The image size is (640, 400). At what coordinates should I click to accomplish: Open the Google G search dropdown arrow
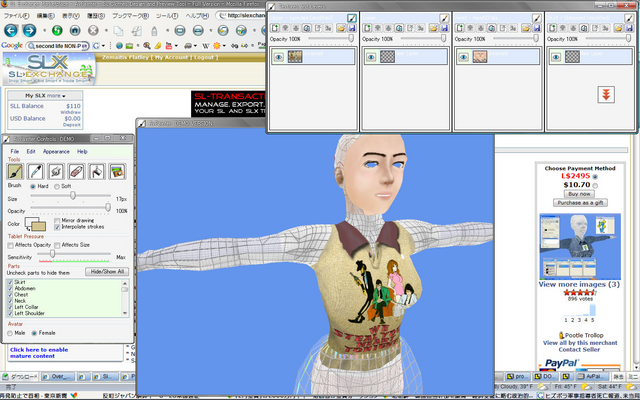[x=103, y=46]
